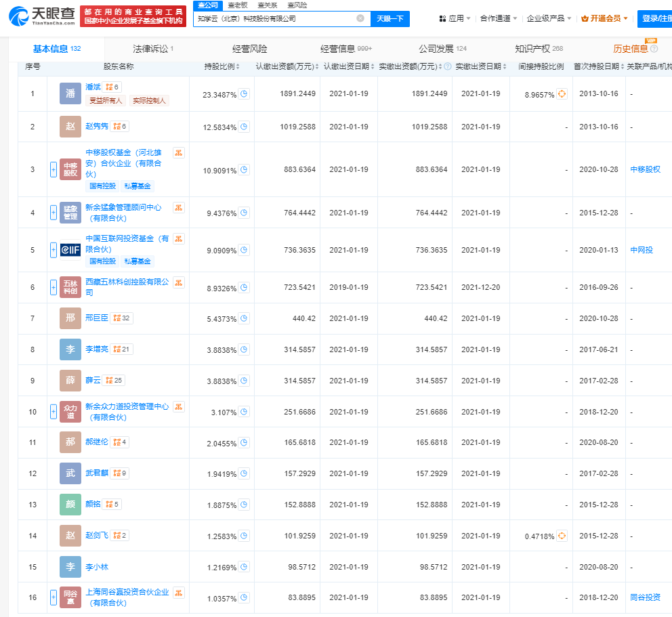Viewport: 672px width, 617px height.
Task: Open equity structure icon for 中国互联网投资基金
Action: 179,238
